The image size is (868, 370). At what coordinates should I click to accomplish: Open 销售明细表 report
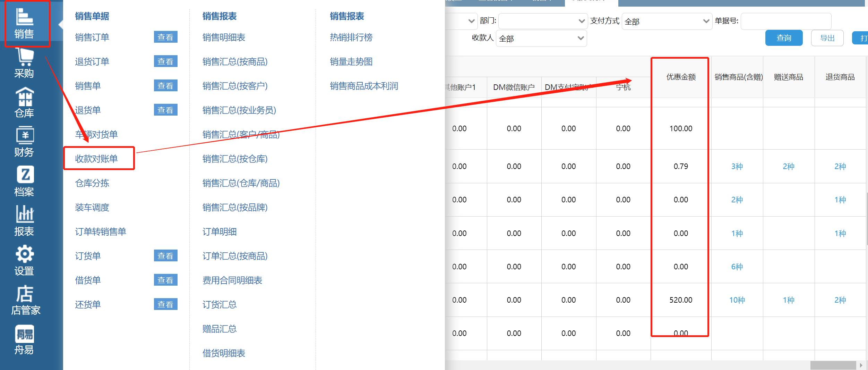(224, 37)
